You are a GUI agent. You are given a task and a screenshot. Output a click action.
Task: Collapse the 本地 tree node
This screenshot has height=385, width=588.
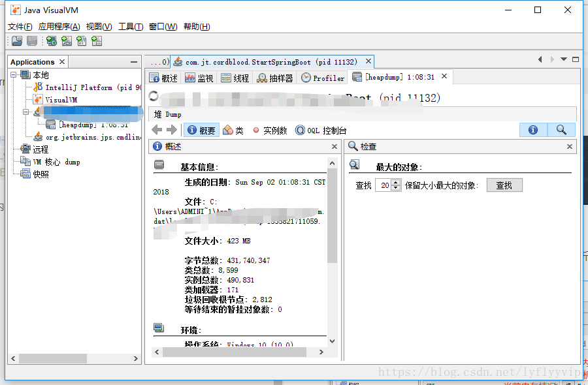[14, 75]
